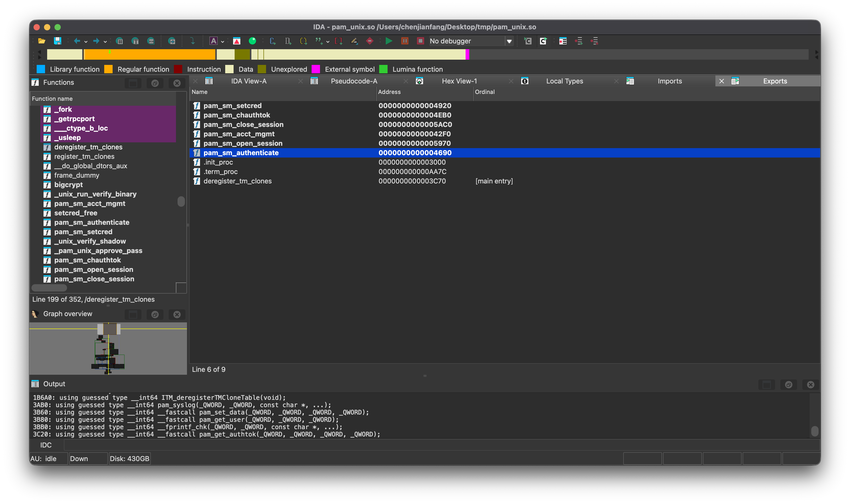The height and width of the screenshot is (504, 850).
Task: Expand the dropdown beside the string quotes icon
Action: point(328,42)
